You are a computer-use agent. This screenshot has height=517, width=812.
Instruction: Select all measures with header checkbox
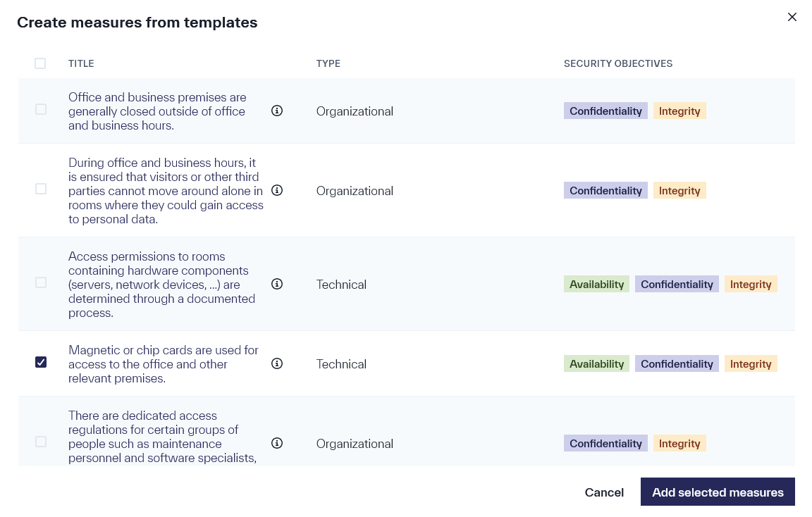pyautogui.click(x=40, y=63)
